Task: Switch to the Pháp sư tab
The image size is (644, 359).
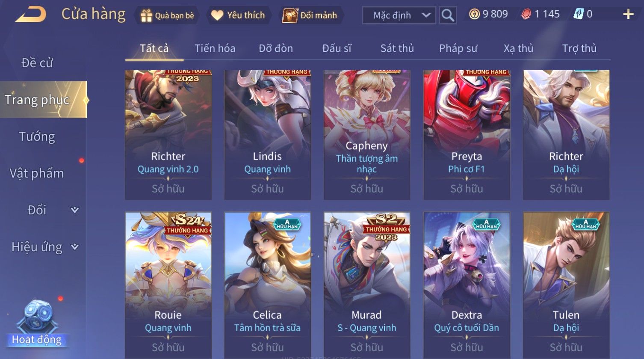Action: 458,48
